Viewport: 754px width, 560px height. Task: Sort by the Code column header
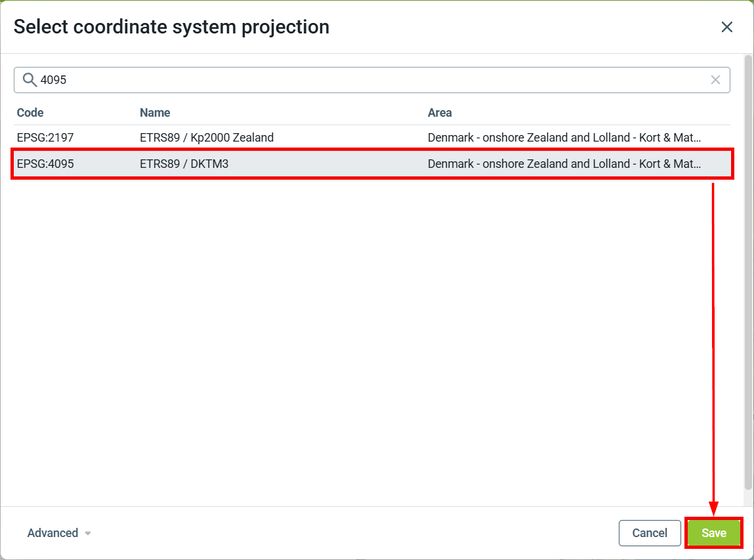(30, 113)
